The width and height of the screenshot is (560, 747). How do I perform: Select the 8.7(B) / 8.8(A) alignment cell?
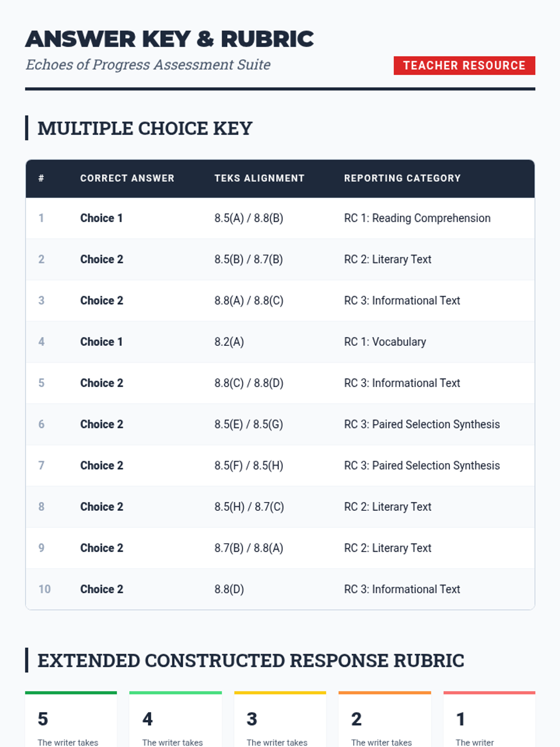248,548
